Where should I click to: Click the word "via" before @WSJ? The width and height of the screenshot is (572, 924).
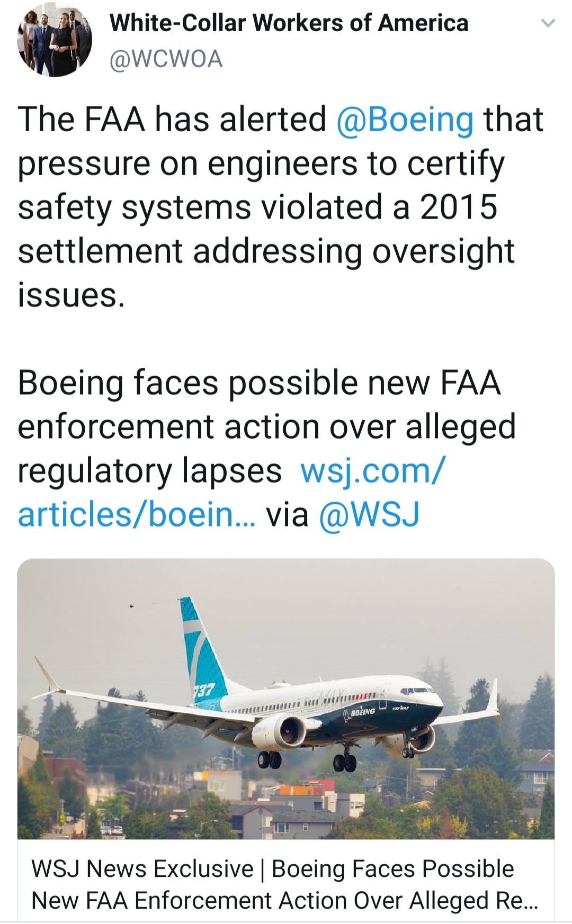[x=287, y=514]
